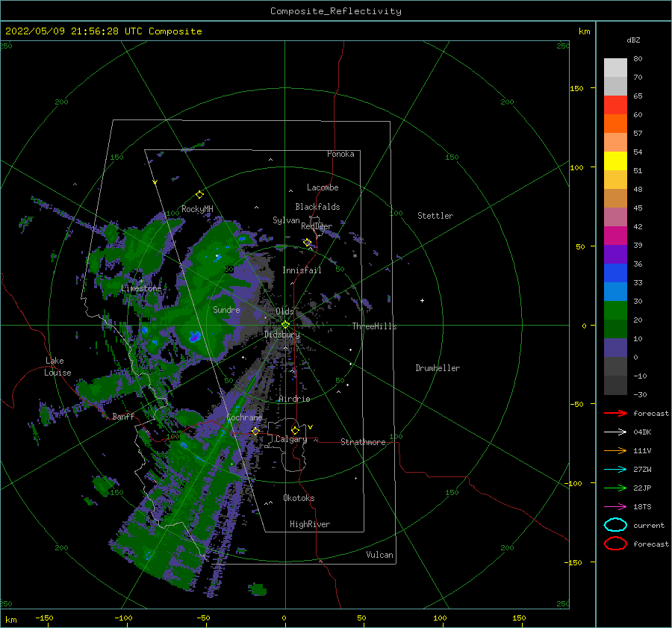Click the Didsbury town label
The height and width of the screenshot is (628, 672).
pyautogui.click(x=282, y=335)
